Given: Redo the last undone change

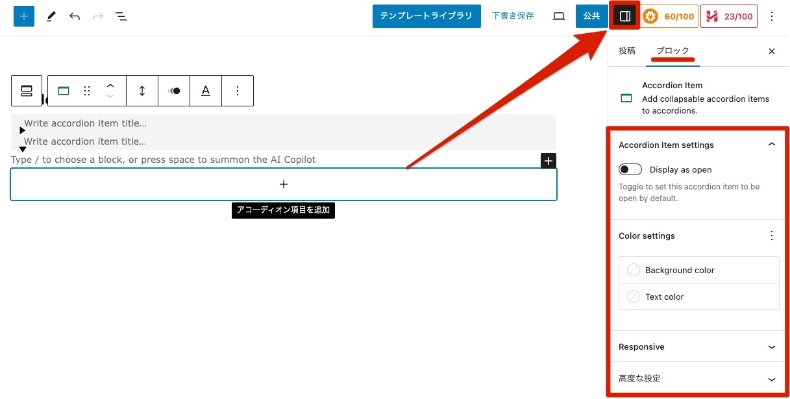Looking at the screenshot, I should 98,16.
